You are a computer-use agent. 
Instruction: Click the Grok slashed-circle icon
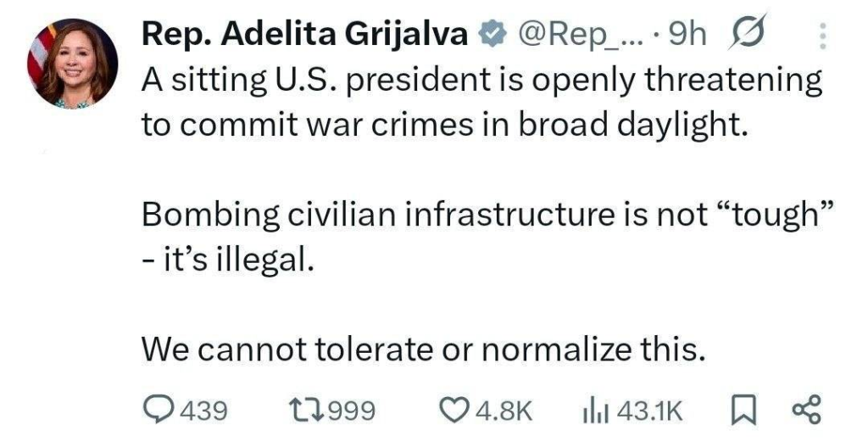click(x=745, y=35)
